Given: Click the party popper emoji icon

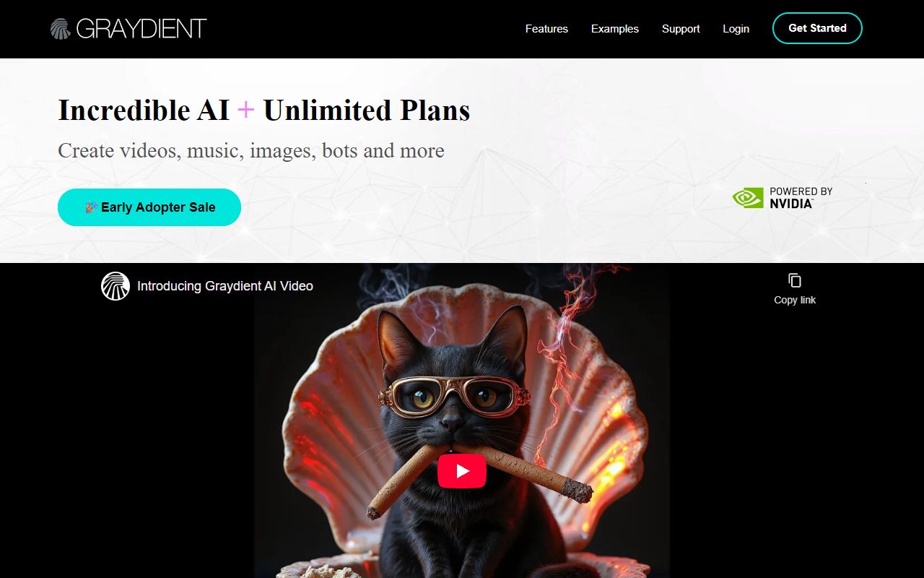Looking at the screenshot, I should [91, 207].
